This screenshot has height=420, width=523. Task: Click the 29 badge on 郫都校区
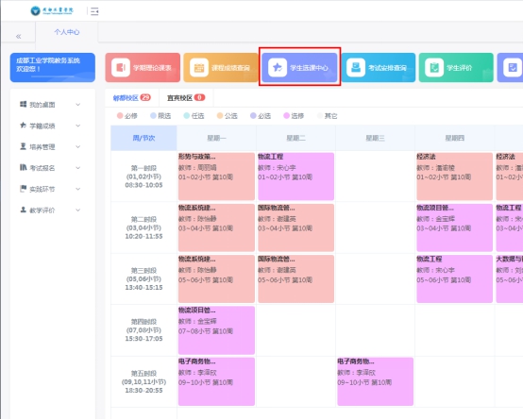(145, 97)
